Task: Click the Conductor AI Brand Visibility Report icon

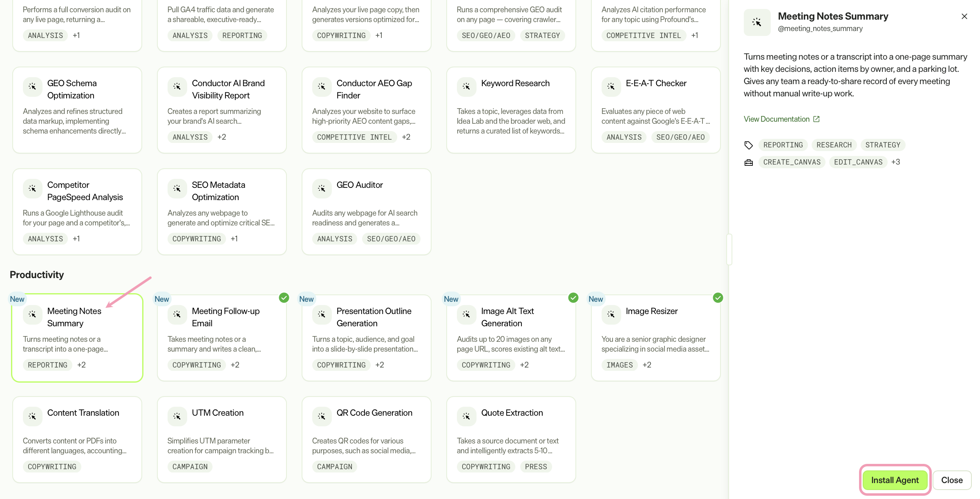Action: point(177,87)
